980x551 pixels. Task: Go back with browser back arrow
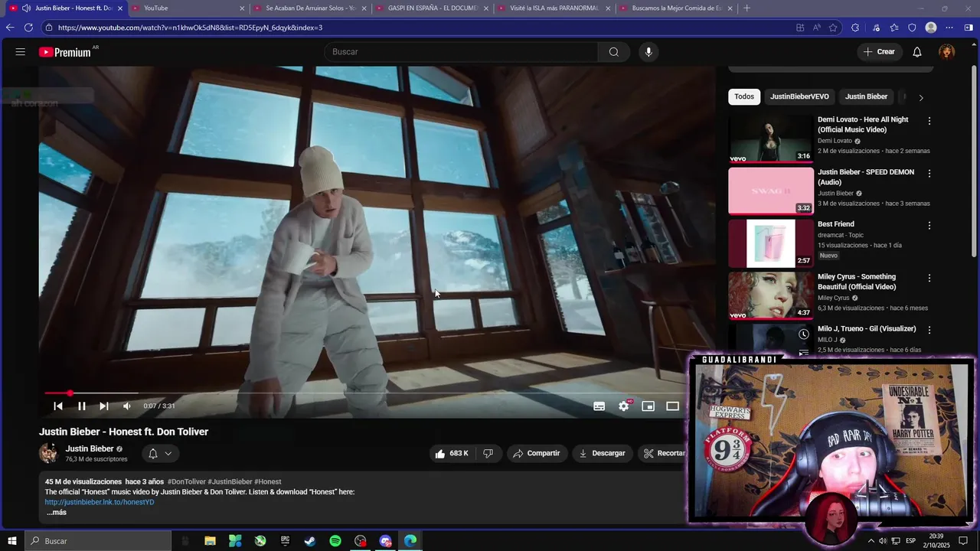click(10, 28)
